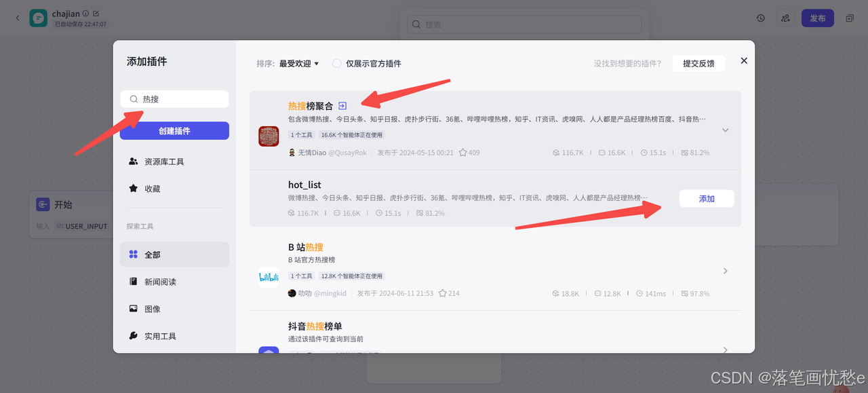This screenshot has height=393, width=868.
Task: Click the 搜索 field behind the dialog
Action: point(524,24)
